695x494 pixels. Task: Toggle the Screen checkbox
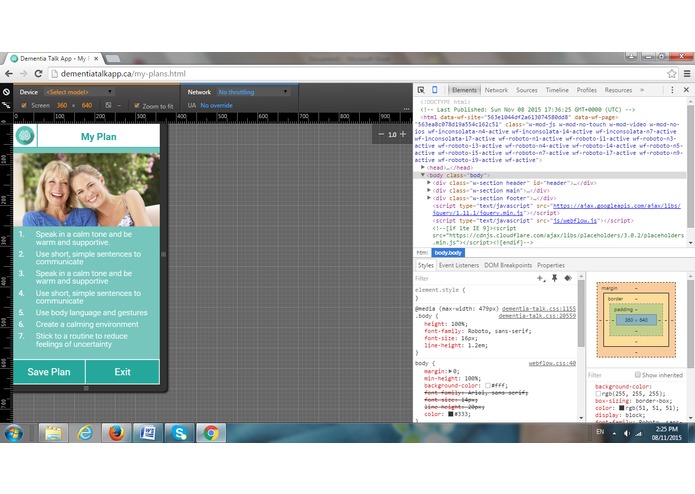[24, 105]
